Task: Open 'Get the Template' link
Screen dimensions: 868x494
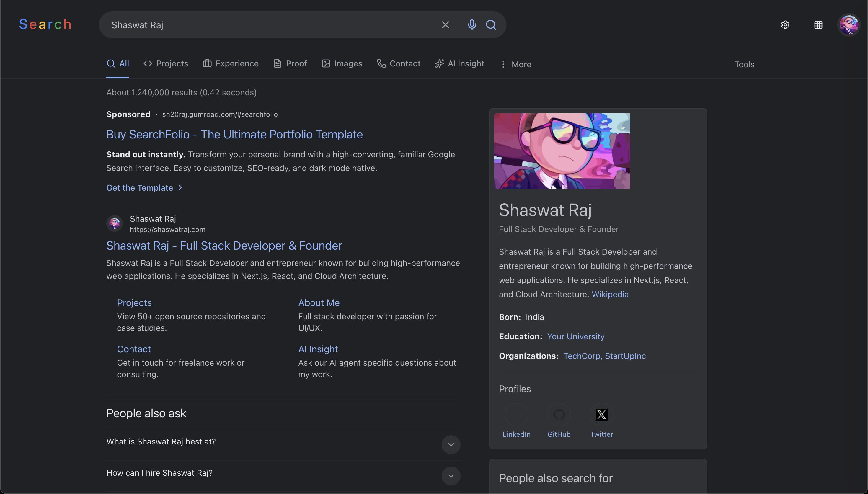Action: [140, 188]
